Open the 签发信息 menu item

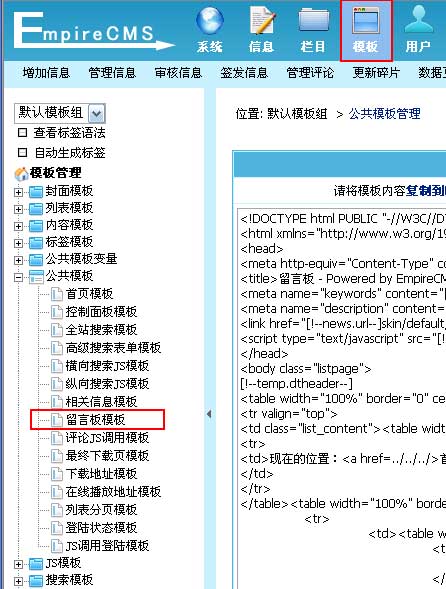[244, 72]
